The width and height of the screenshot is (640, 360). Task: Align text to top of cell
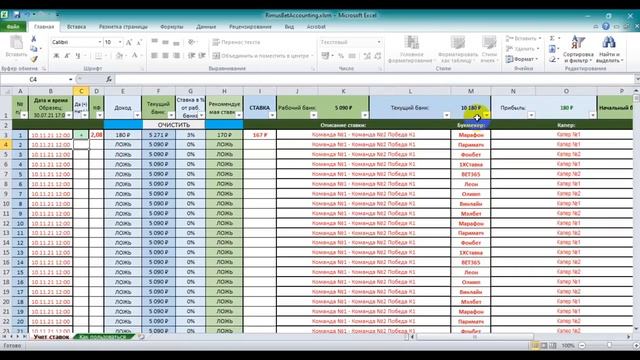[154, 42]
